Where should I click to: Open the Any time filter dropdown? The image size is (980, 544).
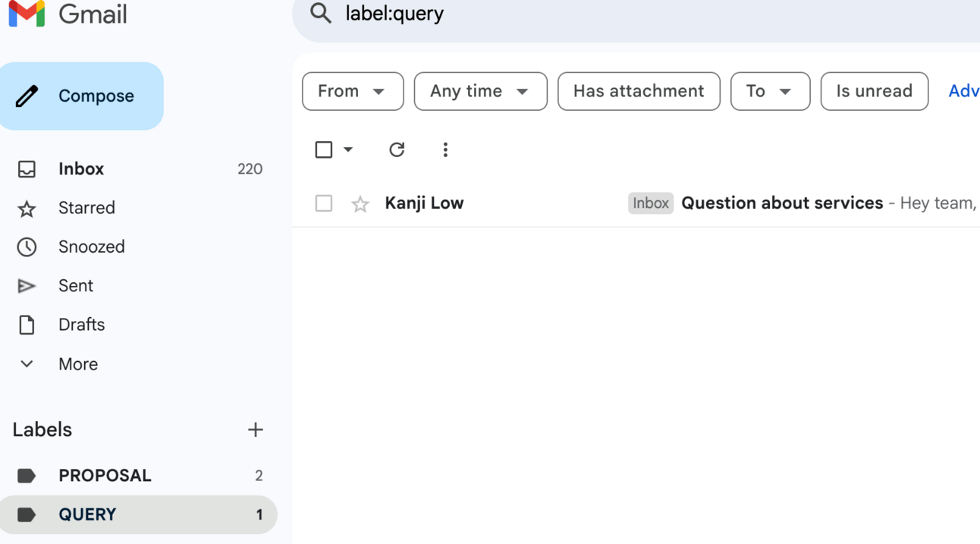click(480, 91)
